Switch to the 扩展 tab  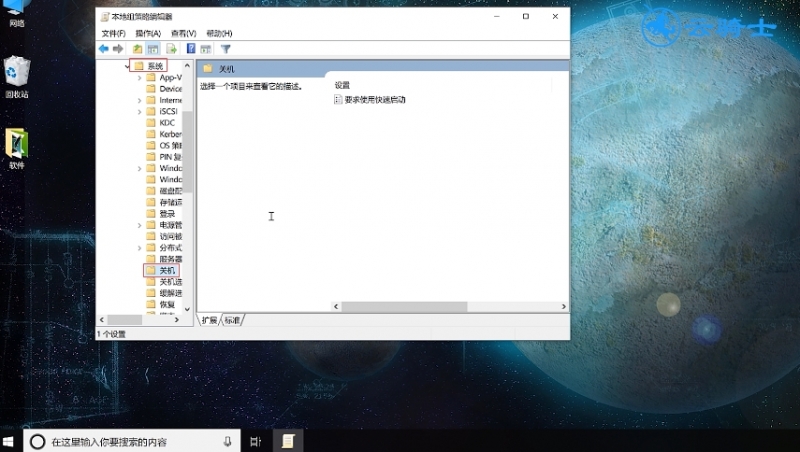pyautogui.click(x=209, y=320)
